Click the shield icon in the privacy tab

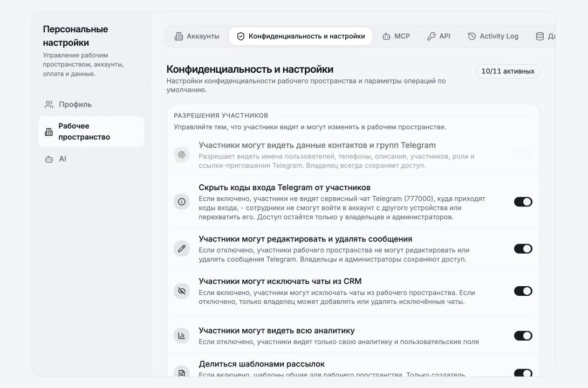click(241, 36)
